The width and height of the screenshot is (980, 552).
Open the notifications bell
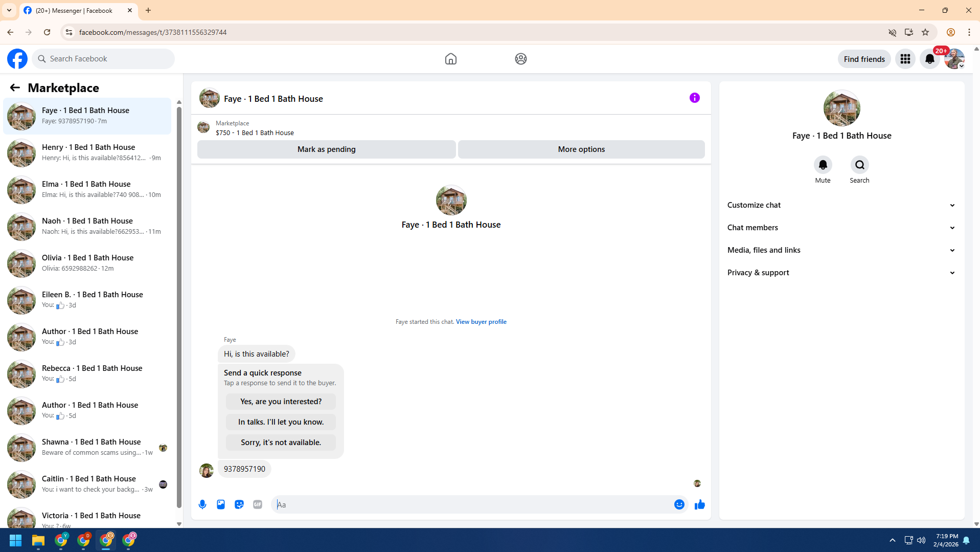(929, 59)
